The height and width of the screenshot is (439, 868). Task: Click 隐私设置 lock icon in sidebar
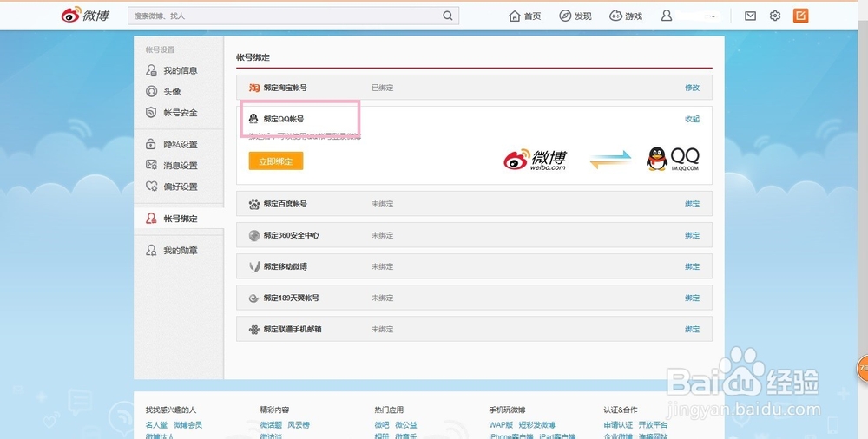pyautogui.click(x=150, y=144)
